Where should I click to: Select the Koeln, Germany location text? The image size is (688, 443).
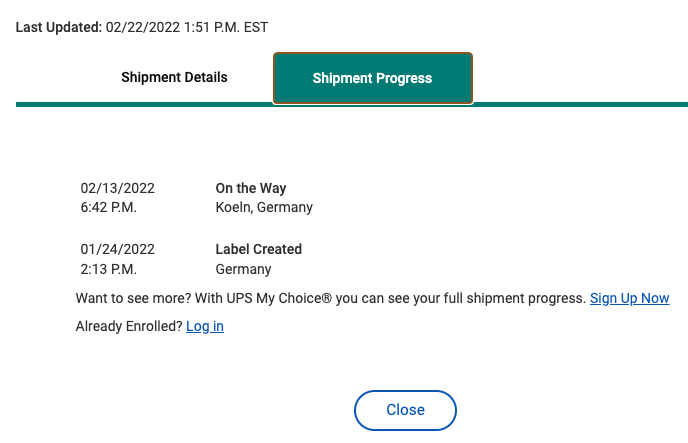point(264,207)
